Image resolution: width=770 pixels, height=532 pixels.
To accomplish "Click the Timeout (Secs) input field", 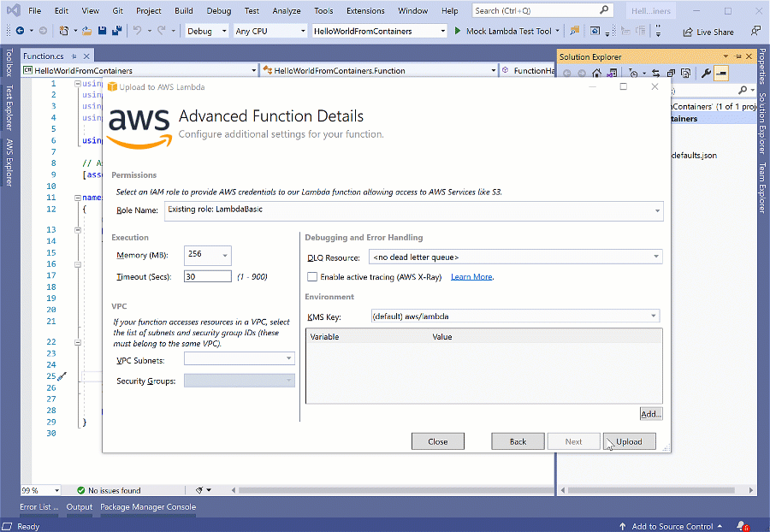I will (x=207, y=276).
